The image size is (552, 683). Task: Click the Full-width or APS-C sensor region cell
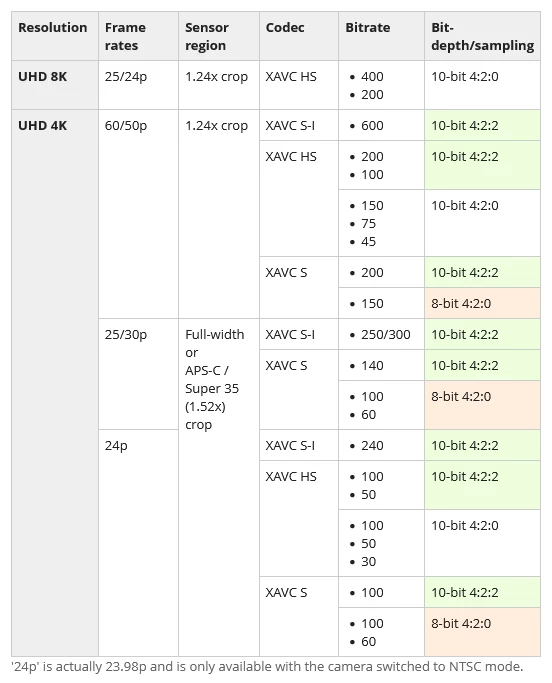[x=219, y=487]
